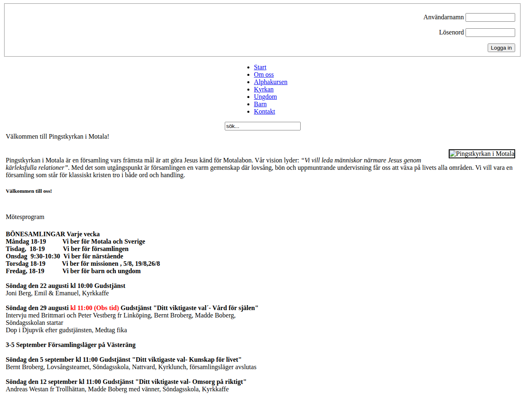This screenshot has width=525, height=420.
Task: Click the Församlingsläger på Västeräng line
Action: 71,345
